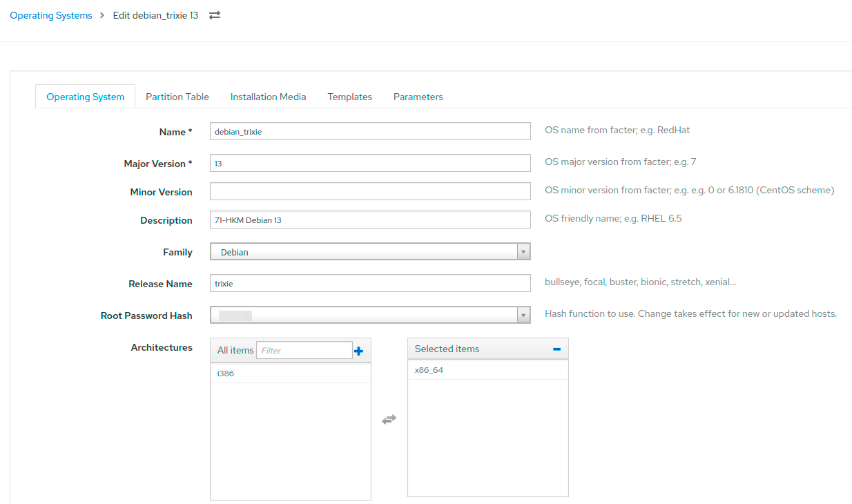The image size is (852, 504).
Task: Go to the Templates tab
Action: 349,97
